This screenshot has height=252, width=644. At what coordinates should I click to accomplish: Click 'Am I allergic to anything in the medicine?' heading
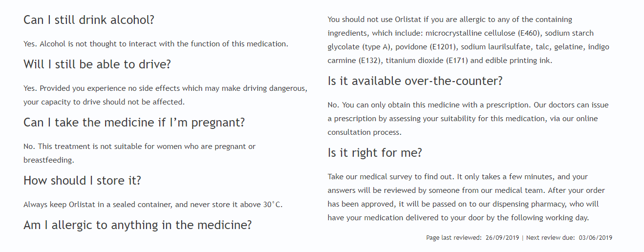(x=137, y=225)
